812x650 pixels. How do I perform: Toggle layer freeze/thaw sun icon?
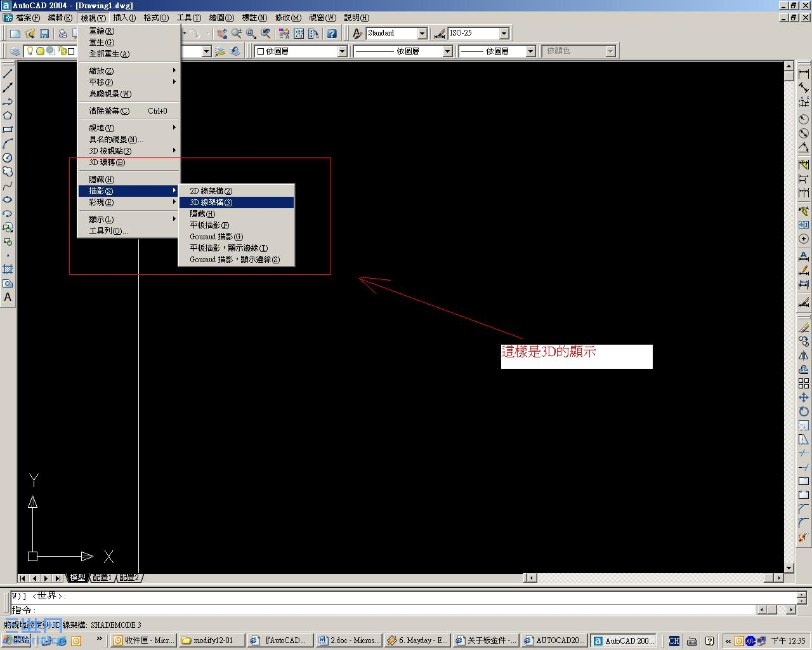[x=40, y=51]
